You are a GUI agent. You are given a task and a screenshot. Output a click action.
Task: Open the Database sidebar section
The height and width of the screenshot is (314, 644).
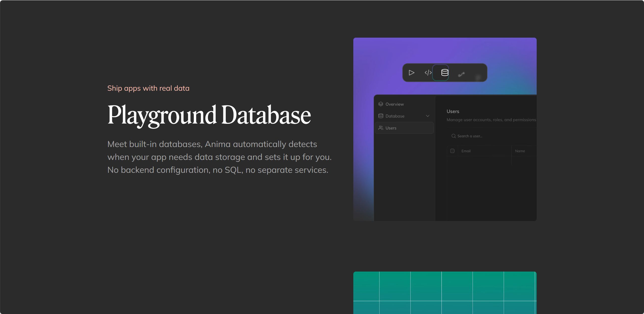tap(404, 116)
